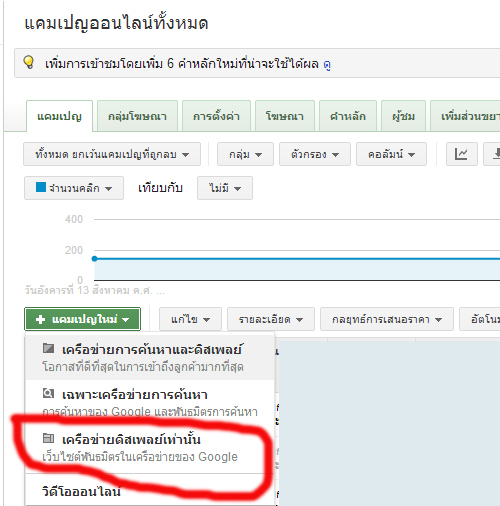Open the ไม่มี comparison metric dropdown
Screen dimensions: 500x506
[225, 188]
